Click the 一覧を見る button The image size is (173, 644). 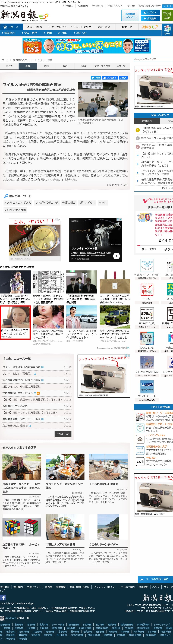click(63, 434)
